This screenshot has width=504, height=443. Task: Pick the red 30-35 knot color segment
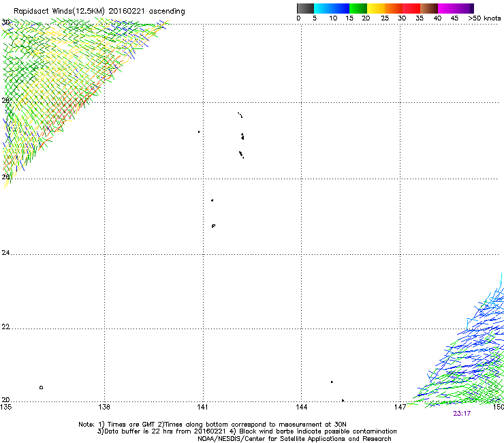411,8
